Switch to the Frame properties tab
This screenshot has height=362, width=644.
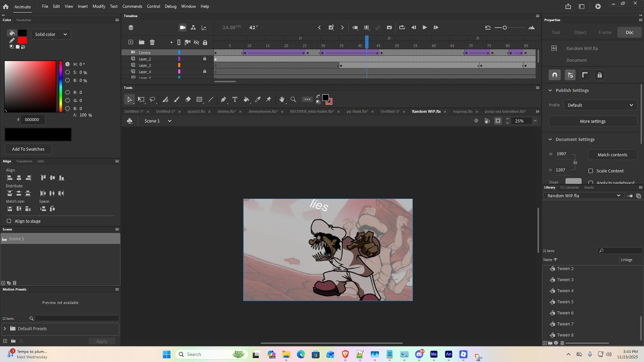[605, 32]
